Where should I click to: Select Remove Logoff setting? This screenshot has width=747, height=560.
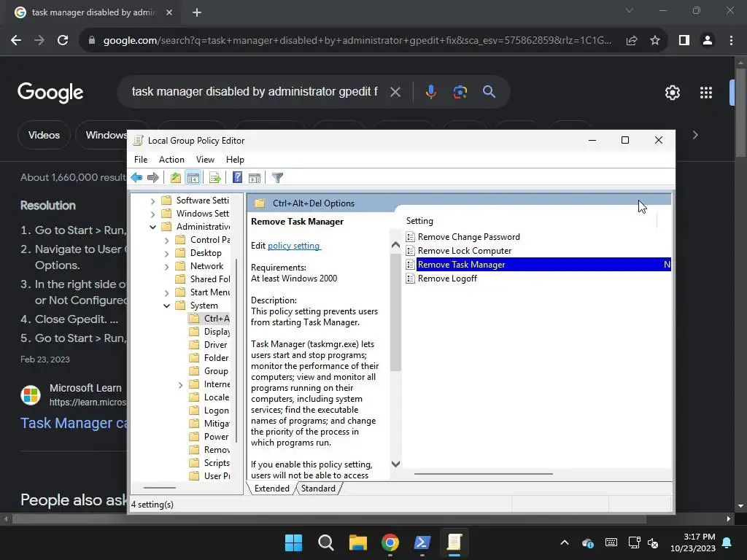click(x=447, y=279)
